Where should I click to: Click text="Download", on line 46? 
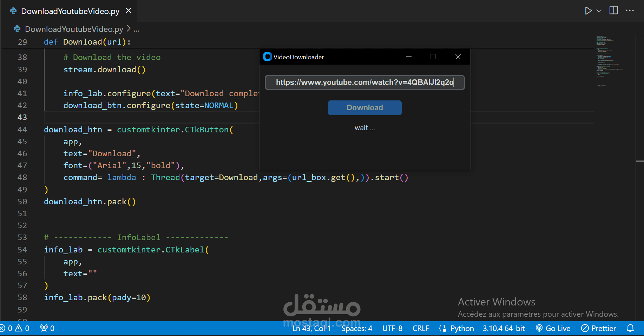(x=102, y=153)
